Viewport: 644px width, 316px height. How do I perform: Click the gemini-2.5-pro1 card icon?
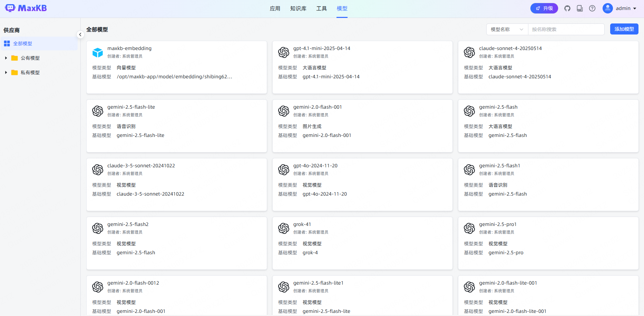tap(469, 228)
